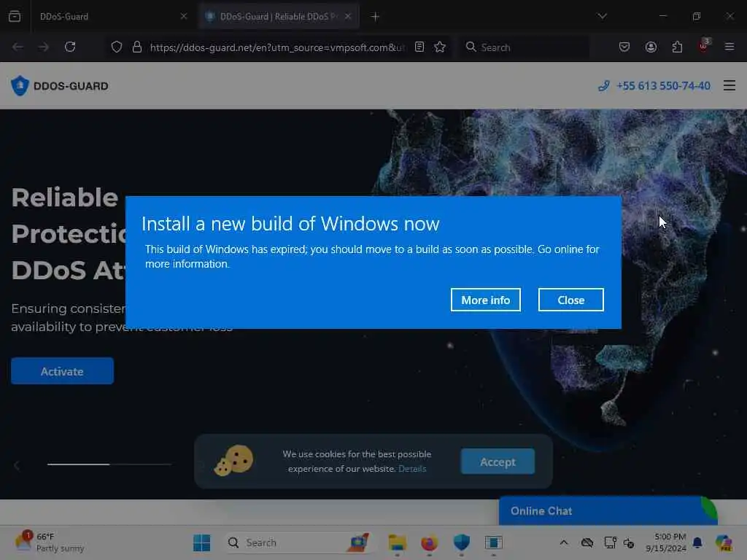Open cookie Details link
This screenshot has width=747, height=560.
[412, 469]
